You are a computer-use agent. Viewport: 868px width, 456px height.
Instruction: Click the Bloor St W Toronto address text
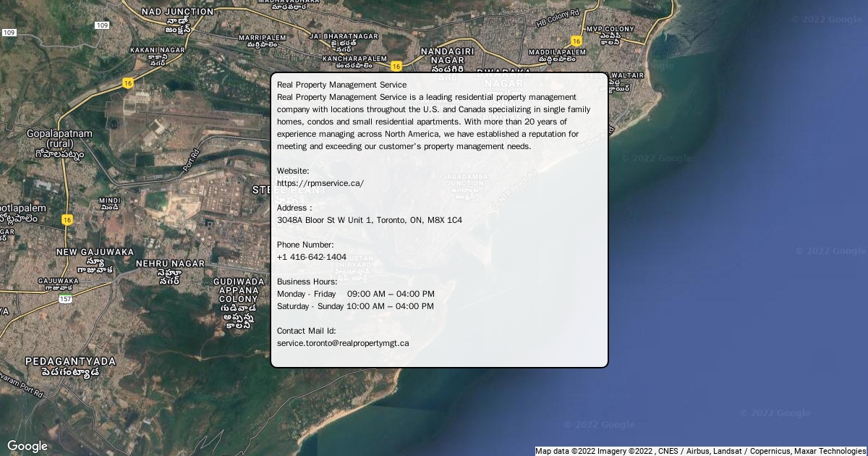click(369, 220)
